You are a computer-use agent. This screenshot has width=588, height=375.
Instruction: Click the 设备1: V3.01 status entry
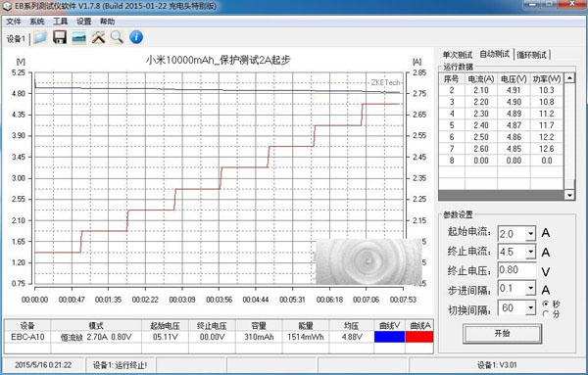point(497,365)
